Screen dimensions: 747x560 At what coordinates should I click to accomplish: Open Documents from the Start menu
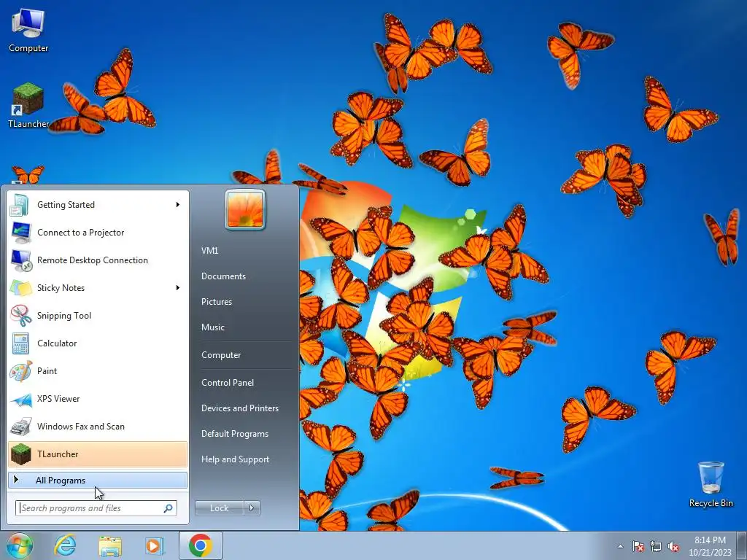point(223,276)
